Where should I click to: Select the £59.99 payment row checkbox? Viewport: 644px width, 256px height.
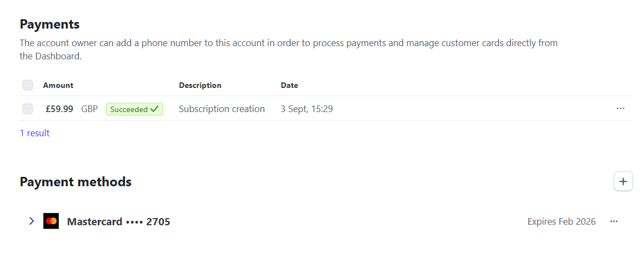(x=27, y=109)
